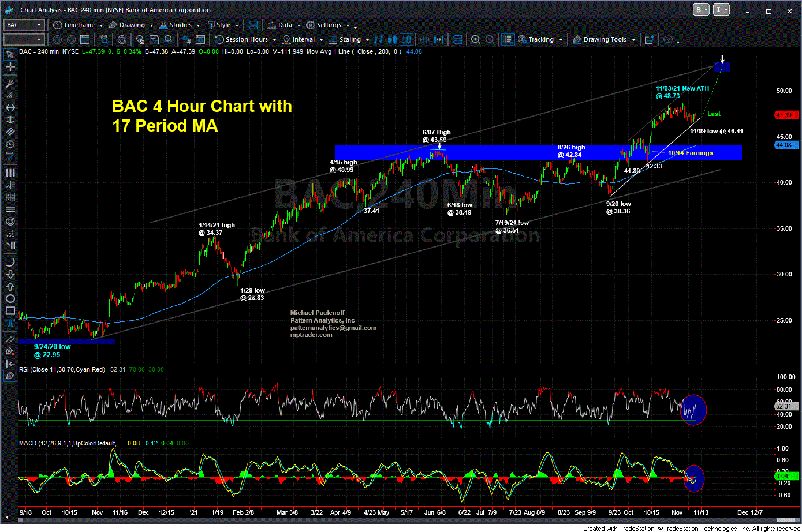802x532 pixels.
Task: Choose the vertical bars time-lines tool
Action: [x=10, y=173]
